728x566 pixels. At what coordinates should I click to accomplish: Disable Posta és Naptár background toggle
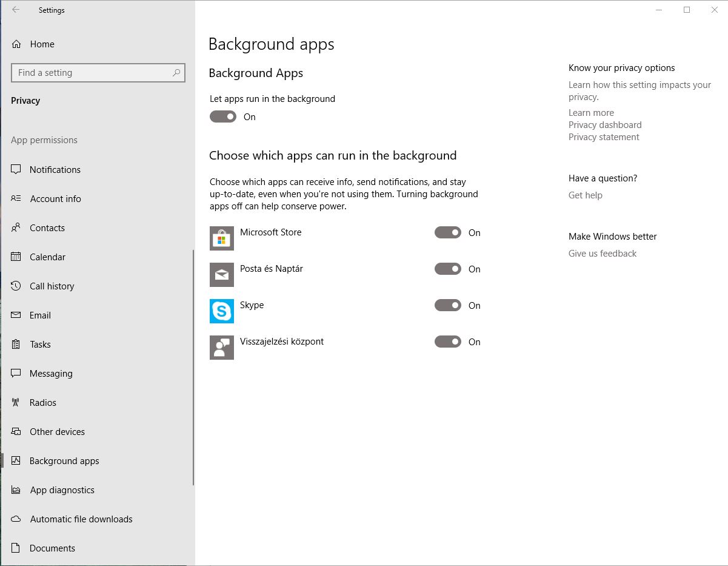coord(448,269)
